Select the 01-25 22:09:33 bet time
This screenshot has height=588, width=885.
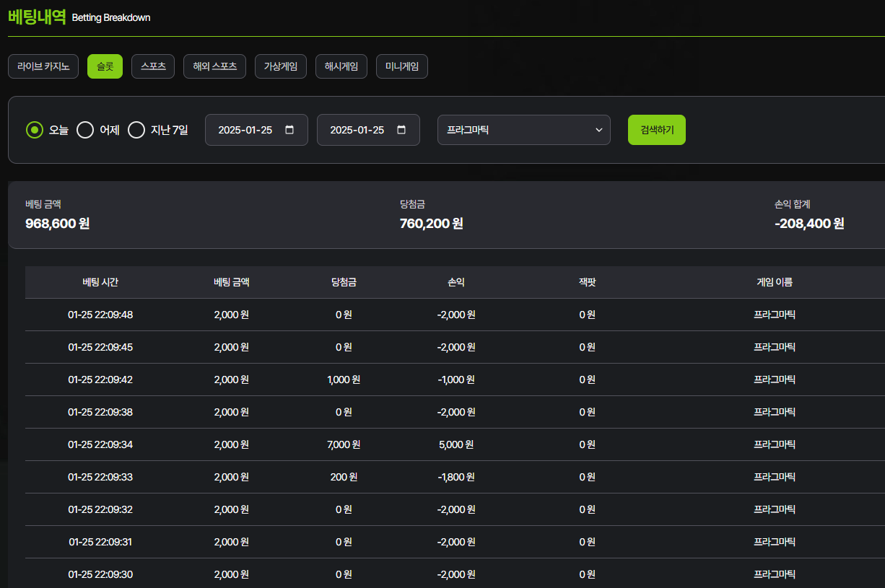tap(100, 477)
